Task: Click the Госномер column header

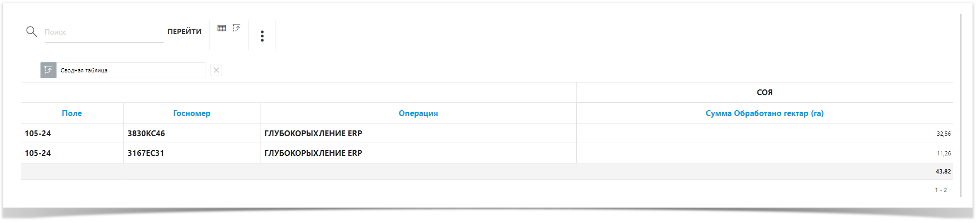Action: (192, 113)
